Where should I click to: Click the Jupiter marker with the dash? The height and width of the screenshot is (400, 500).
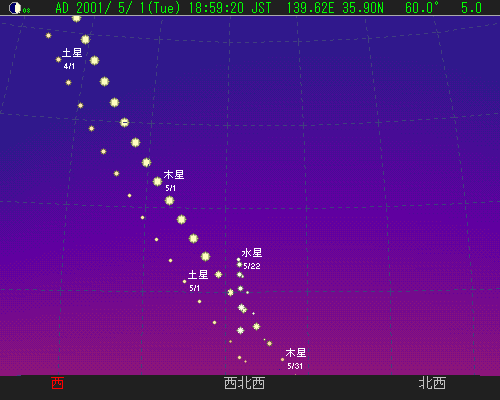coord(124,123)
